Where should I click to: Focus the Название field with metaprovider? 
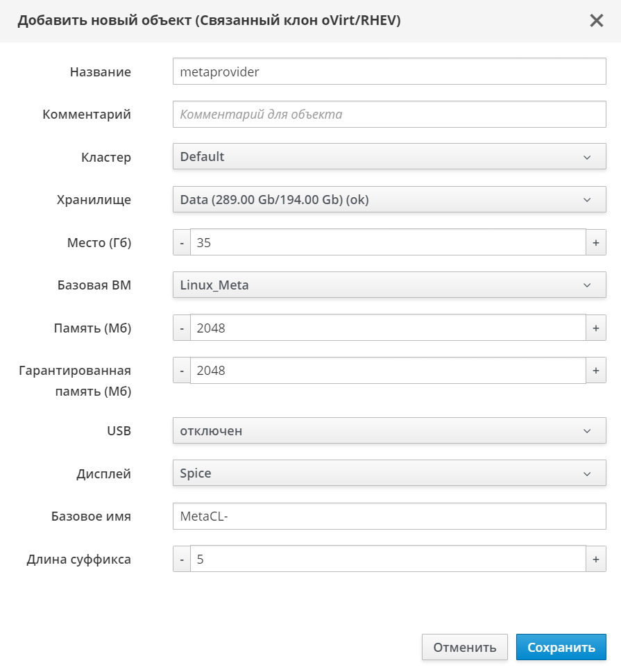pyautogui.click(x=389, y=72)
